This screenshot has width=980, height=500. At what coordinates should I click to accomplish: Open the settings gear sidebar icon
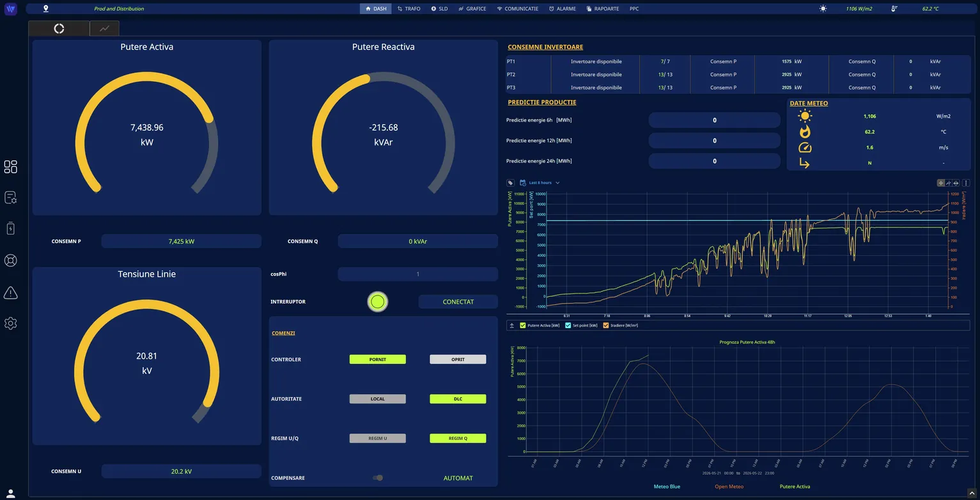pyautogui.click(x=10, y=323)
